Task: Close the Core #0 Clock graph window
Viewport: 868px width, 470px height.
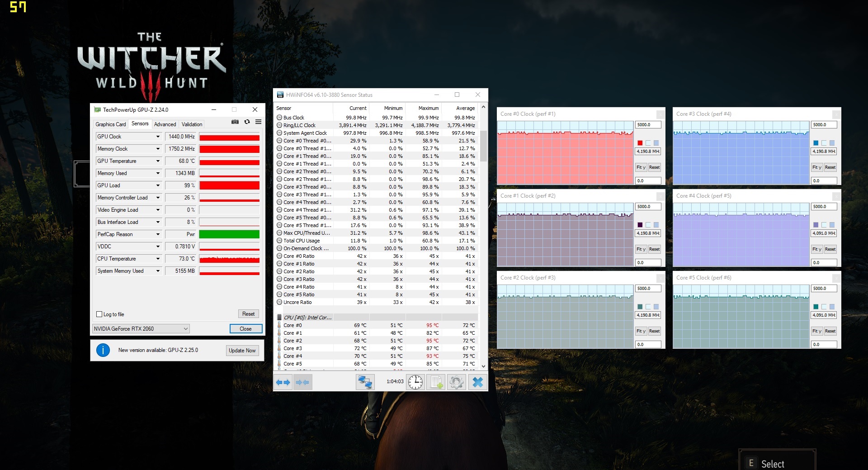Action: (660, 114)
